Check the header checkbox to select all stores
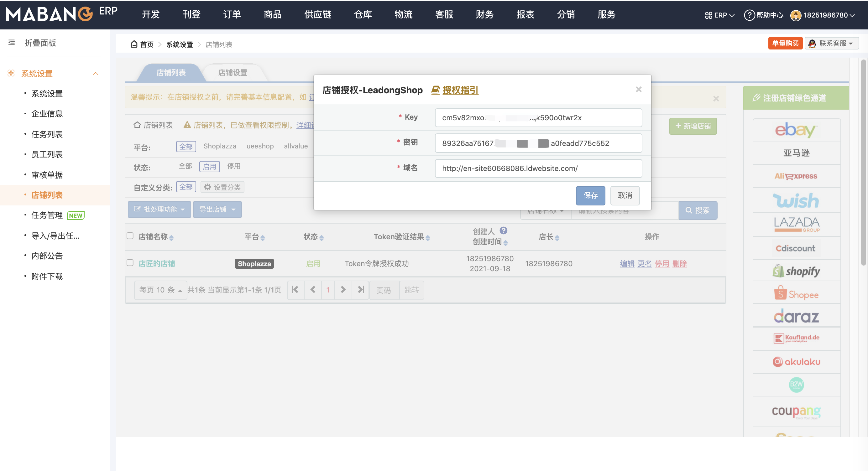Screen dimensions: 868x471 point(130,236)
